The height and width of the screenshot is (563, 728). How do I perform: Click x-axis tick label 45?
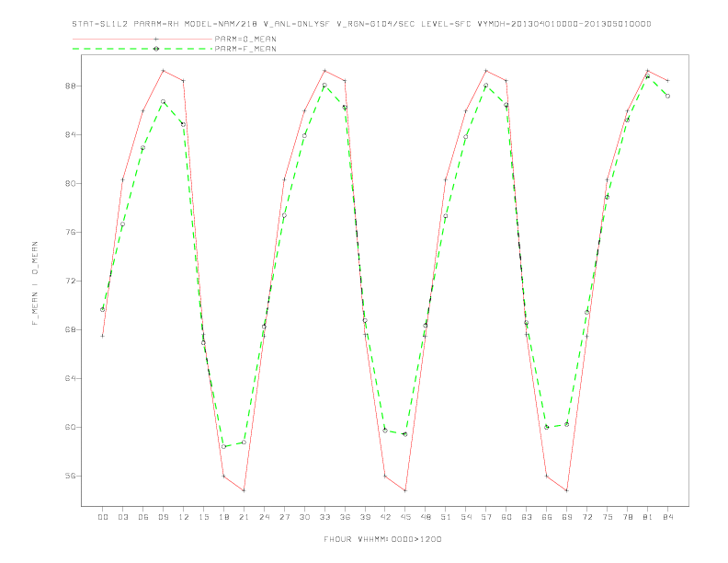pyautogui.click(x=405, y=517)
